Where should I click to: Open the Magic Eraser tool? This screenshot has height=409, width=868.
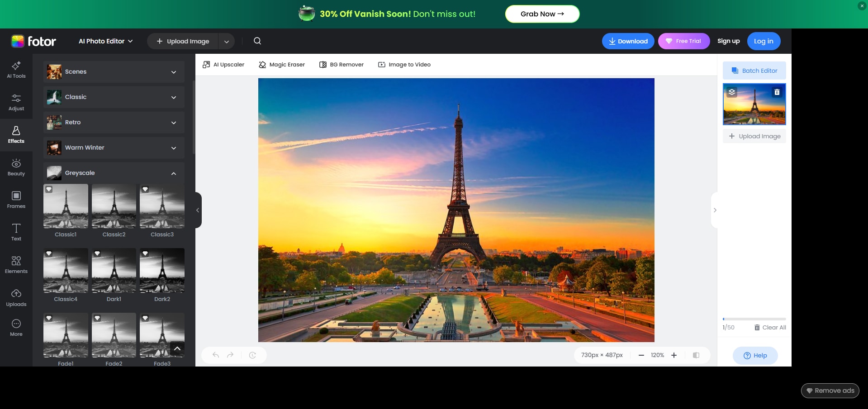281,64
